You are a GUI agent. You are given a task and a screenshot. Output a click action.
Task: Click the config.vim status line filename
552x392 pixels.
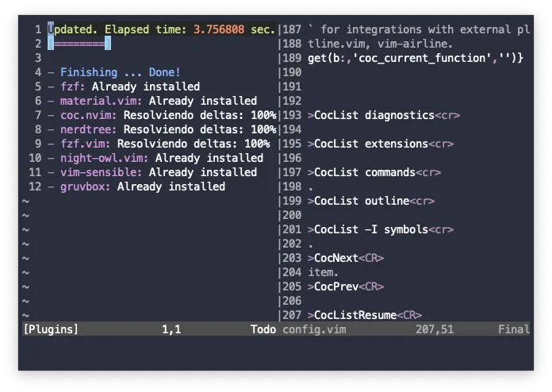[314, 329]
